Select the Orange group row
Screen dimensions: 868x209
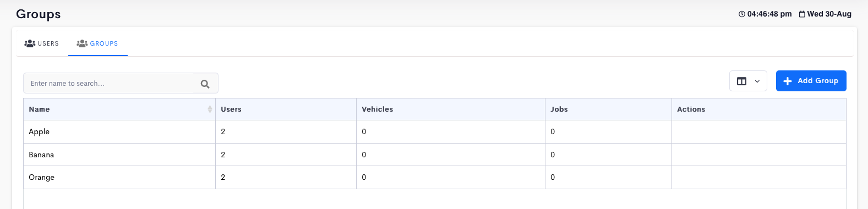pyautogui.click(x=434, y=177)
